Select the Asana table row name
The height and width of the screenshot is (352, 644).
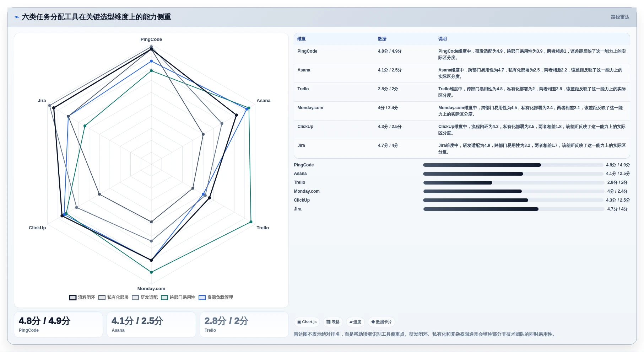point(304,70)
